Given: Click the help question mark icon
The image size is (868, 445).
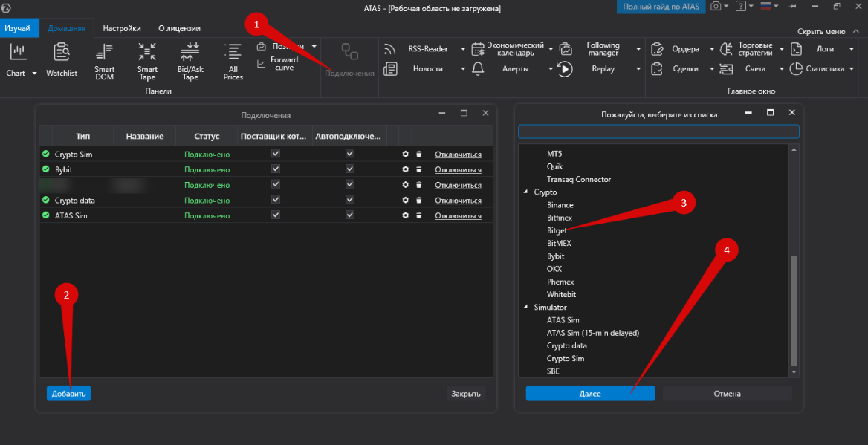Looking at the screenshot, I should tap(740, 6).
